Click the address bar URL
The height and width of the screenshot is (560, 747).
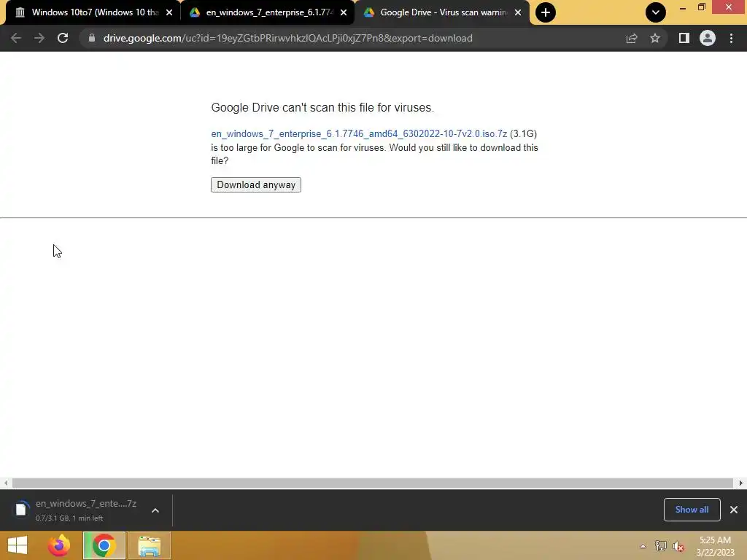(287, 38)
